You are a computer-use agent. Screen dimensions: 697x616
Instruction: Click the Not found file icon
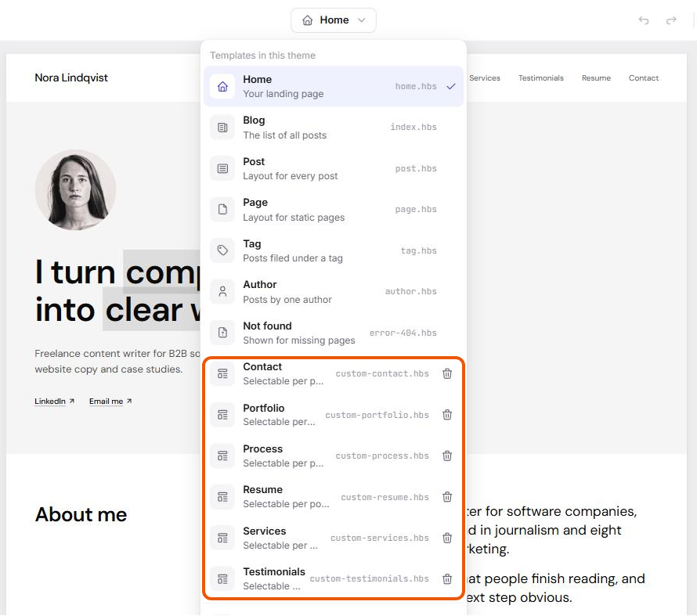(222, 333)
